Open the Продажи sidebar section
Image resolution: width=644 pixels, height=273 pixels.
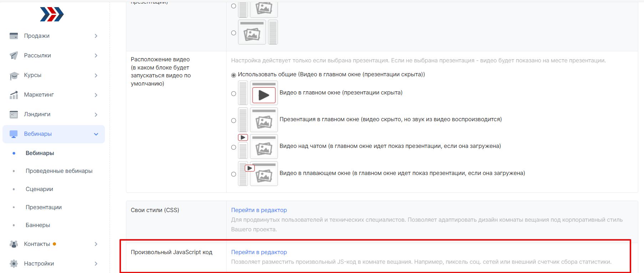(54, 36)
